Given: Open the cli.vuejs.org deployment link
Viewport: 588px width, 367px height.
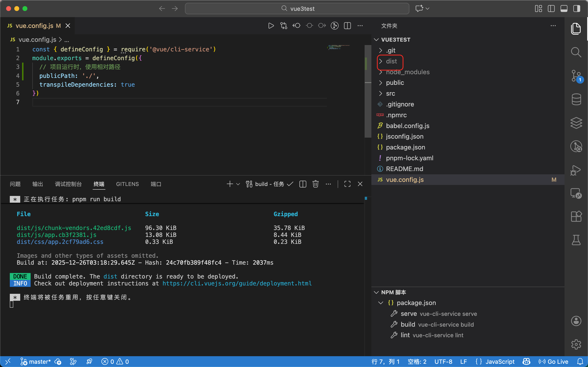Looking at the screenshot, I should tap(237, 283).
